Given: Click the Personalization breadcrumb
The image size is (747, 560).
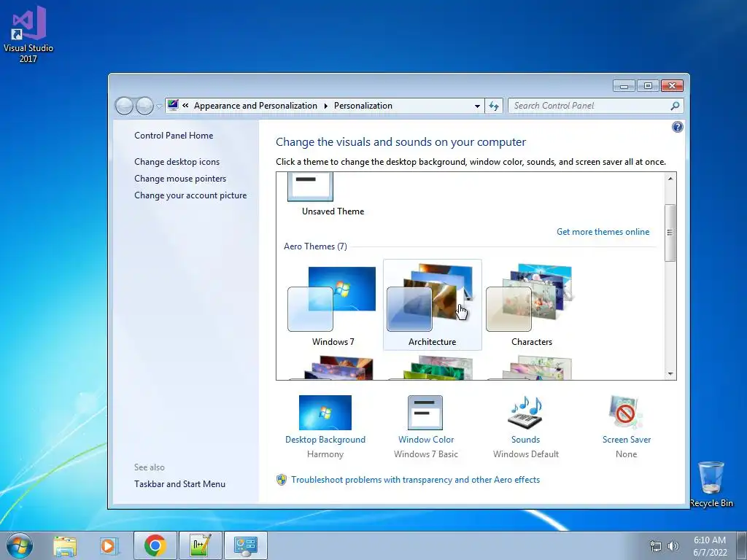Looking at the screenshot, I should tap(363, 106).
